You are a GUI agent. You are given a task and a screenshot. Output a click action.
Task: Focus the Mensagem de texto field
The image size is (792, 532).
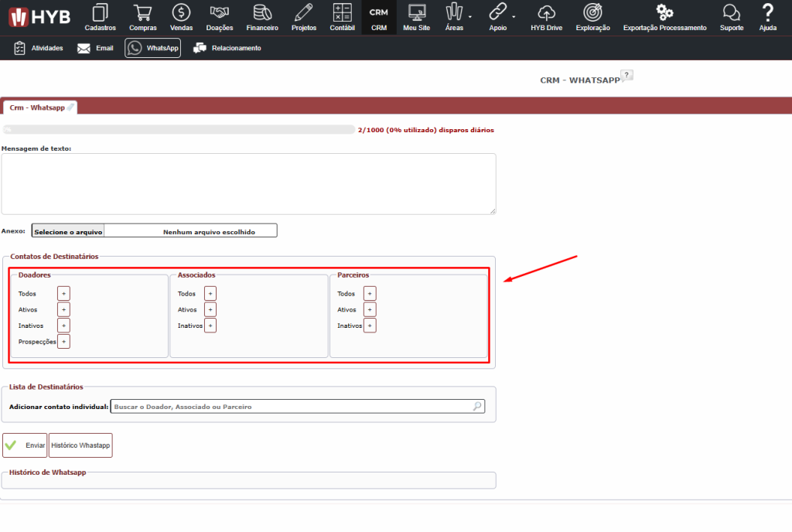coord(248,183)
